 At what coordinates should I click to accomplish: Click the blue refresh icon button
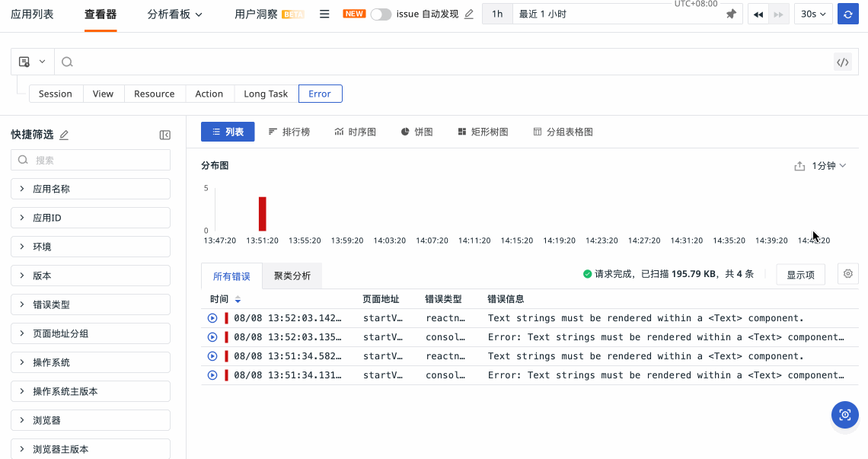tap(847, 14)
